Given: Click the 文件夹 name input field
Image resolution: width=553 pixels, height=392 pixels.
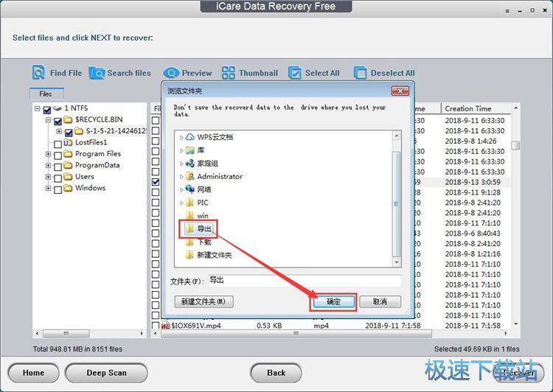Looking at the screenshot, I should [305, 281].
